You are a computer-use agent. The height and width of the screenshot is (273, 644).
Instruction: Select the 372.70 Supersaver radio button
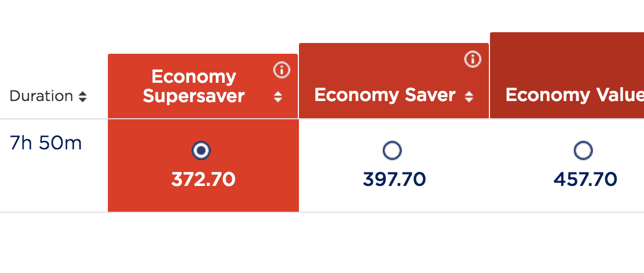pyautogui.click(x=201, y=151)
